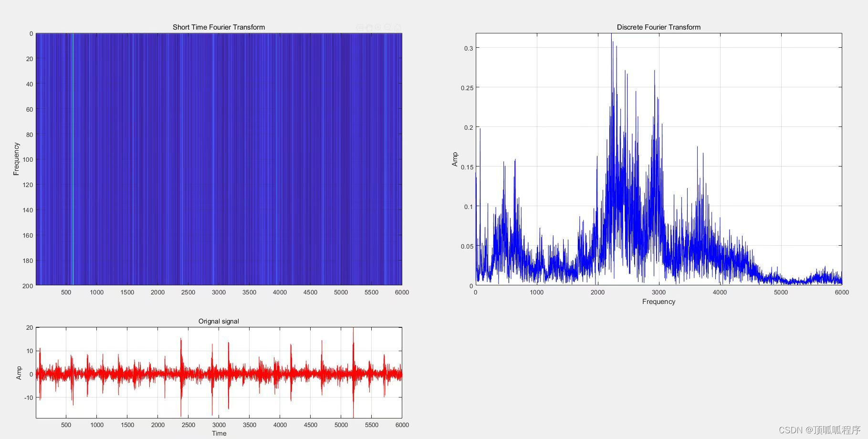Select the DFT plot's Amp y-axis label

(454, 159)
